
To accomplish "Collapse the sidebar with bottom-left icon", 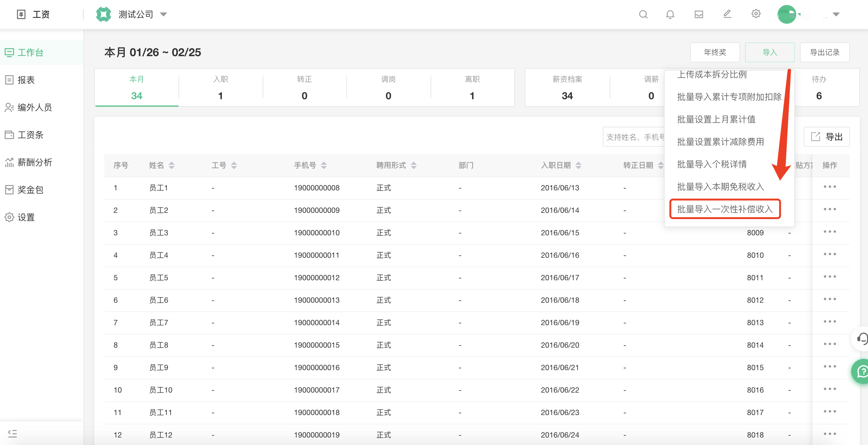I will tap(12, 433).
